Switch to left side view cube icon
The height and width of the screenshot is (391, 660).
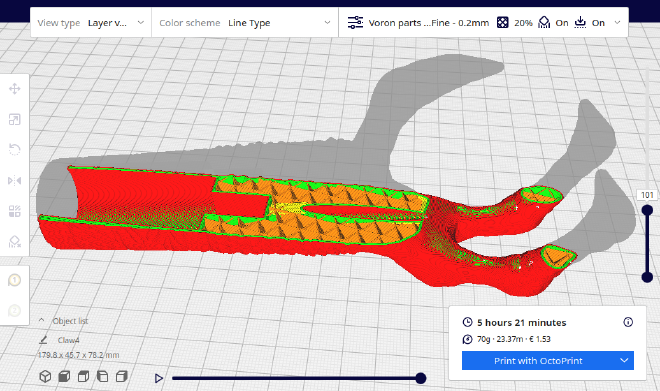[102, 376]
